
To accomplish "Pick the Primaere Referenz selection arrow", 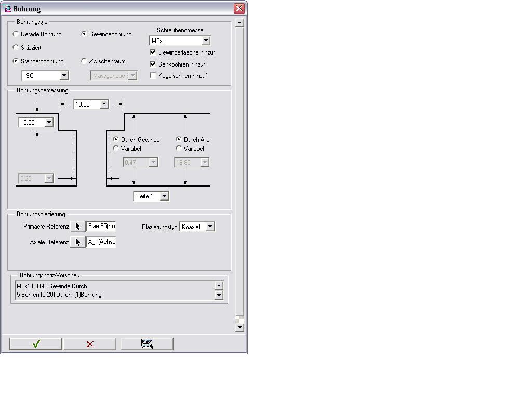I will pos(78,227).
